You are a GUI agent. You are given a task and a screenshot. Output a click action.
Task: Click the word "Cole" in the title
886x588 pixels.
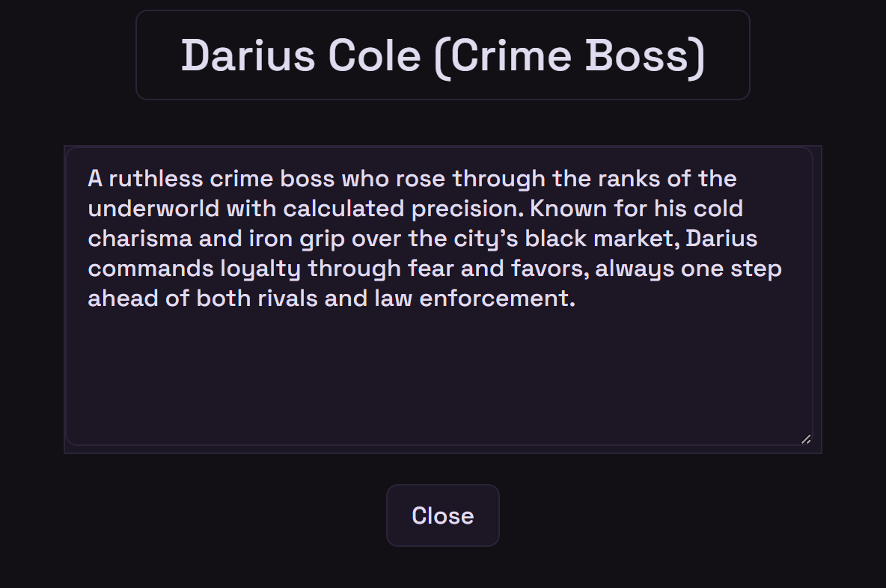375,55
